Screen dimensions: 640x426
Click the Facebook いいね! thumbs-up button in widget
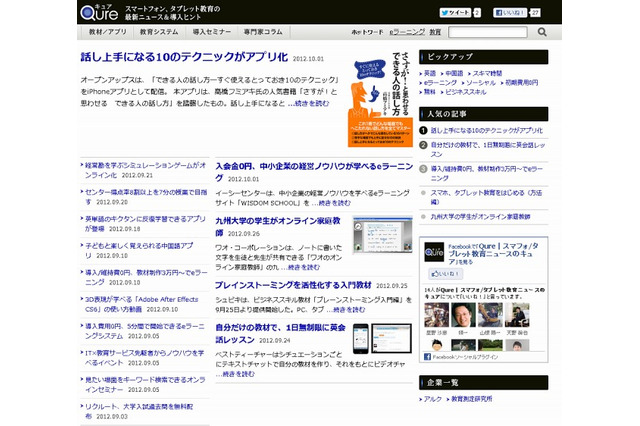point(445,274)
